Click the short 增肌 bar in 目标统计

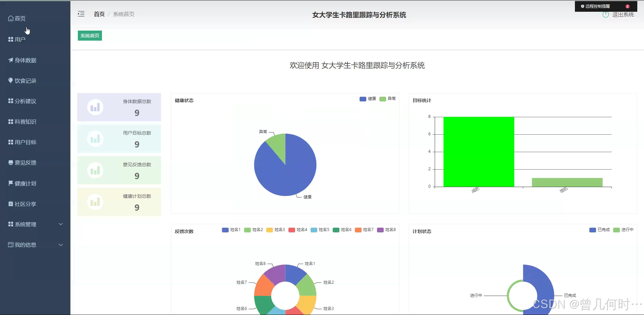[567, 182]
